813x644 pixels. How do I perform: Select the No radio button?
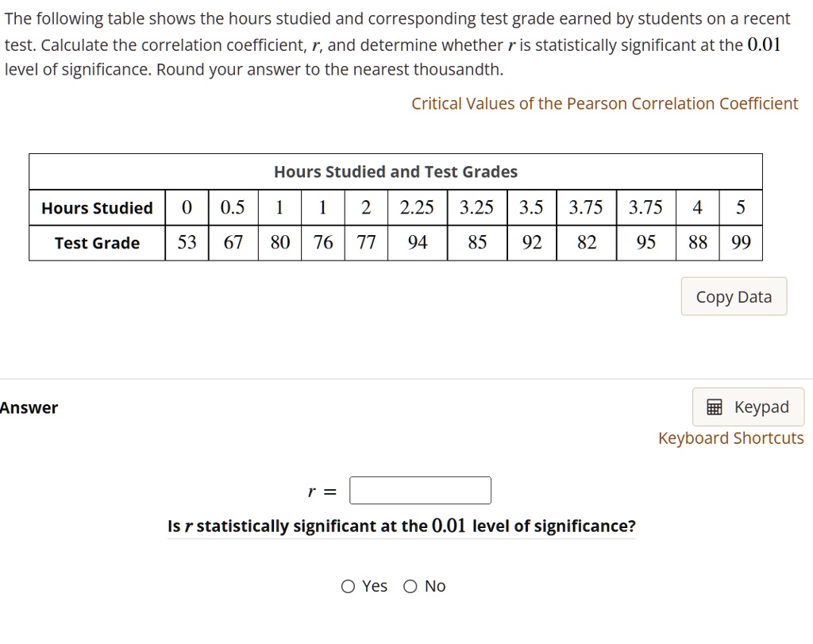pyautogui.click(x=410, y=586)
